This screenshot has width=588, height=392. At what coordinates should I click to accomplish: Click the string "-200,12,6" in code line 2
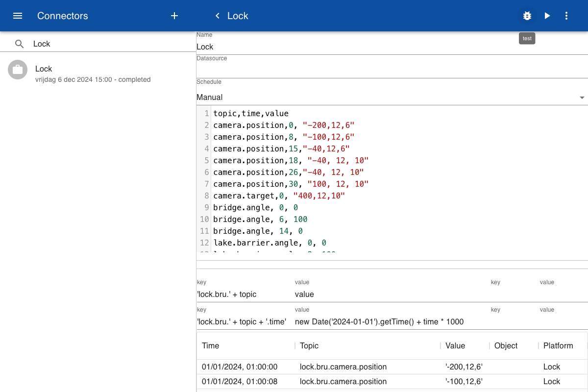328,125
